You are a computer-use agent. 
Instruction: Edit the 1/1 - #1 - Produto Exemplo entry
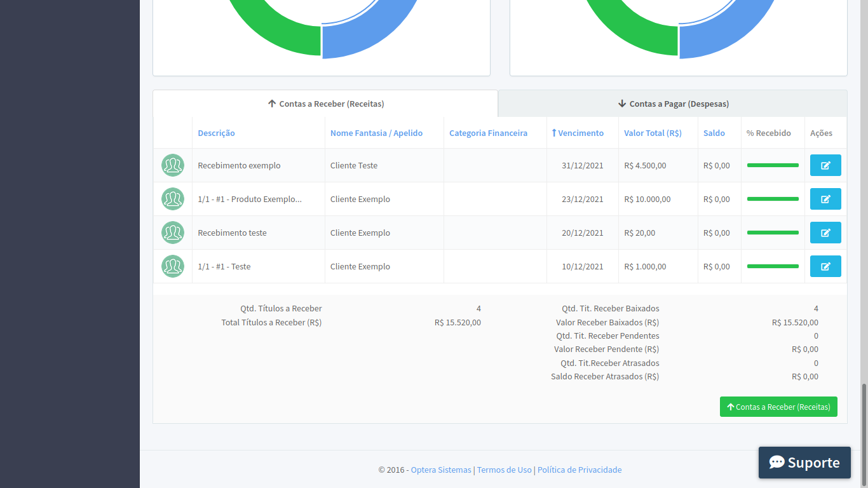coord(825,199)
